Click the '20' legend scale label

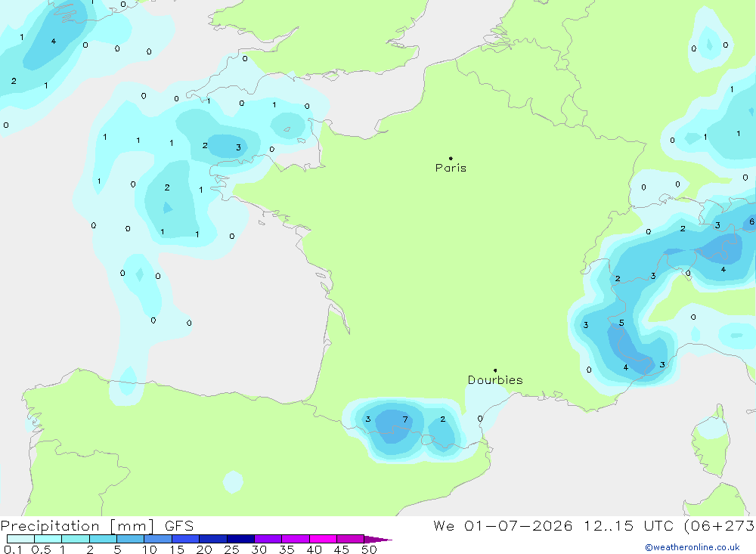(x=204, y=549)
